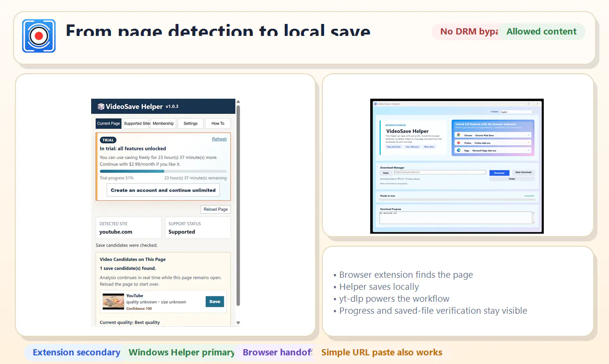Click the text Browser extension finds the page
609x364 pixels.
click(x=406, y=275)
